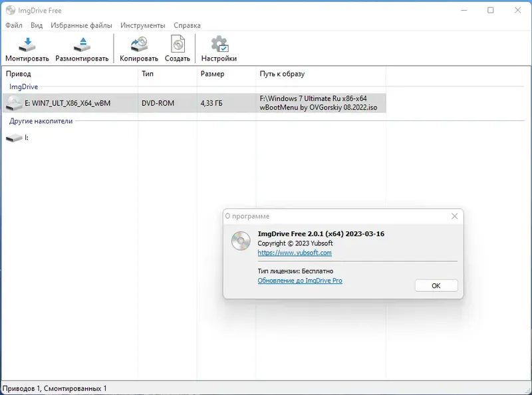
Task: Select the I: drive row label
Action: (27, 138)
